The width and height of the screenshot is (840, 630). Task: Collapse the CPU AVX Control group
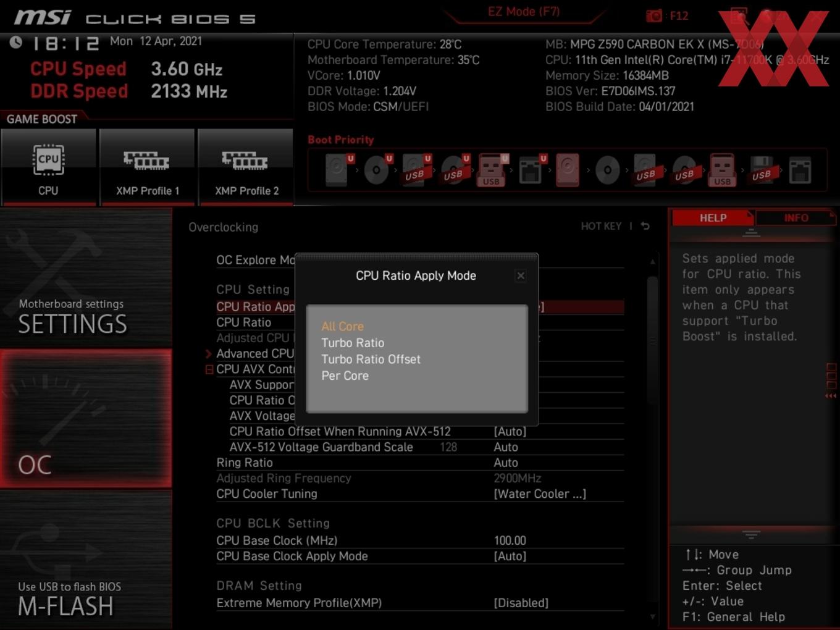(x=209, y=369)
